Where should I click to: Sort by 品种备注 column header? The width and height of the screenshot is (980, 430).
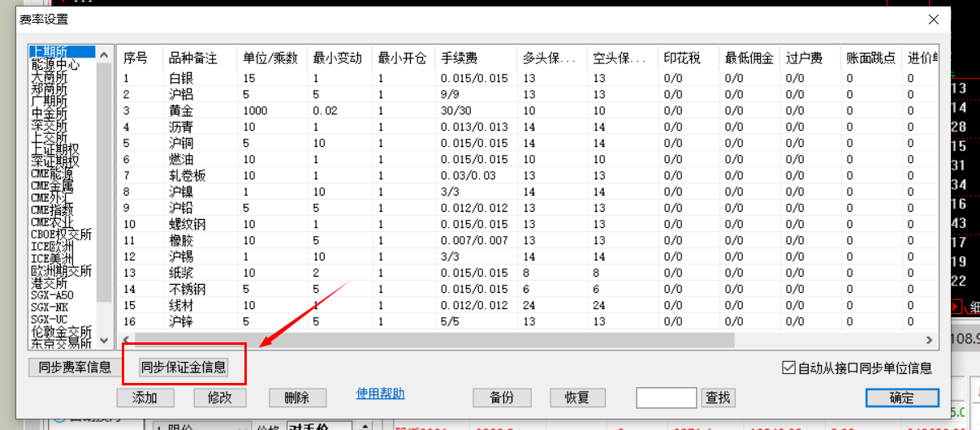click(x=200, y=58)
